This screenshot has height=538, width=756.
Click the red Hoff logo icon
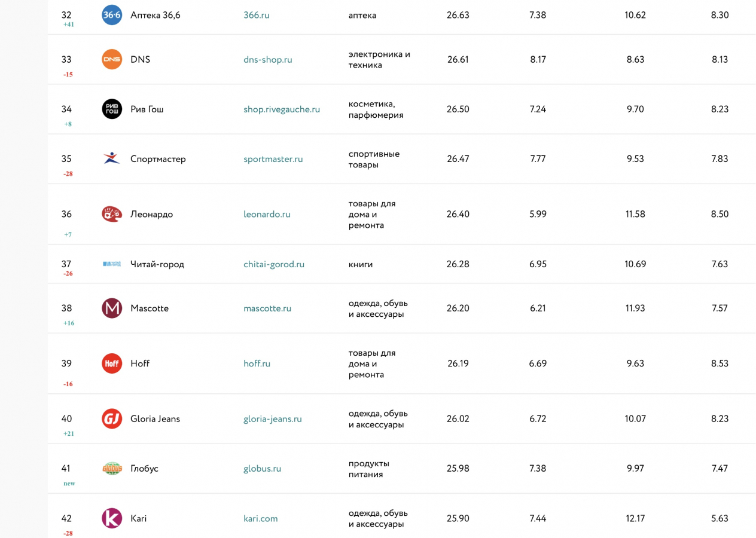tap(112, 363)
